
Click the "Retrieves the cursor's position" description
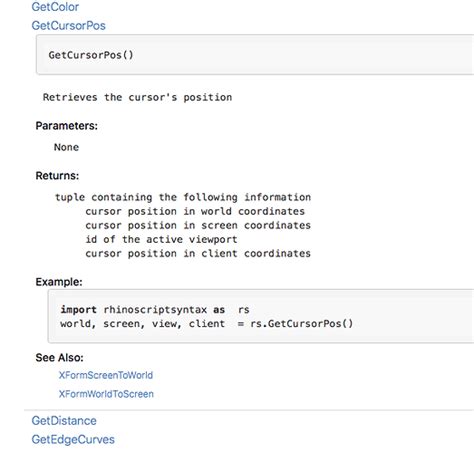click(x=137, y=97)
